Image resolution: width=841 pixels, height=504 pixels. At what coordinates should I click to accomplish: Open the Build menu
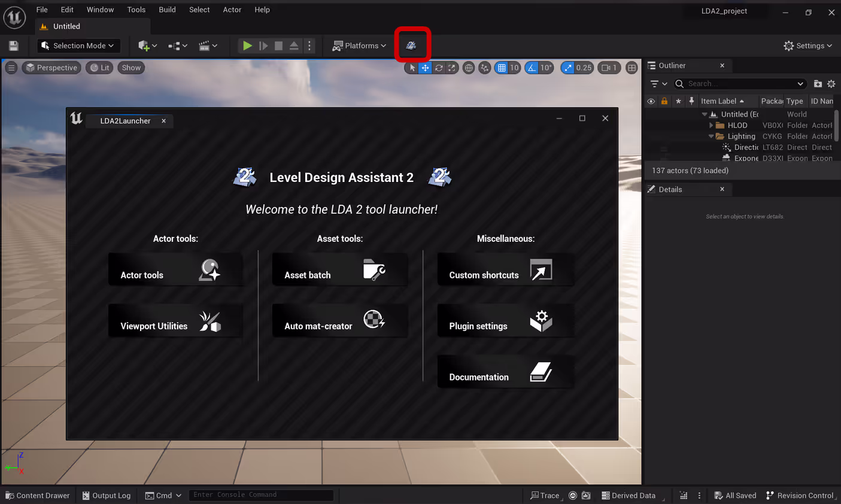pos(167,10)
